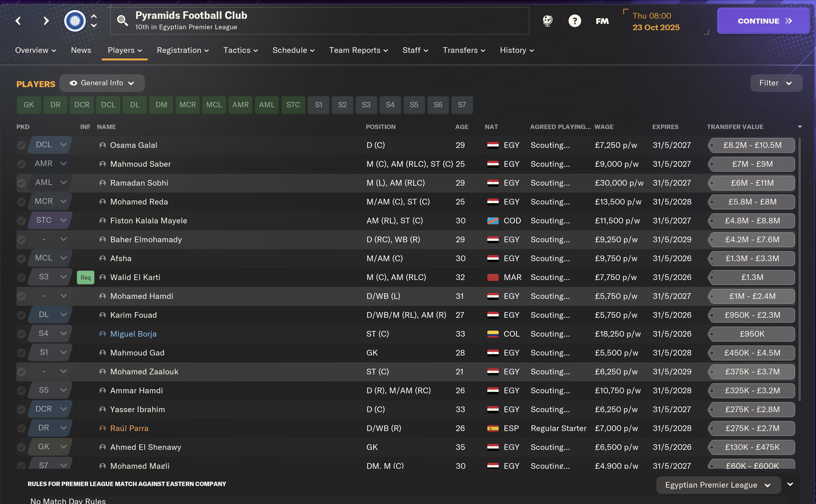Open the General Info view dropdown
Screen dimensions: 816x504
(102, 83)
